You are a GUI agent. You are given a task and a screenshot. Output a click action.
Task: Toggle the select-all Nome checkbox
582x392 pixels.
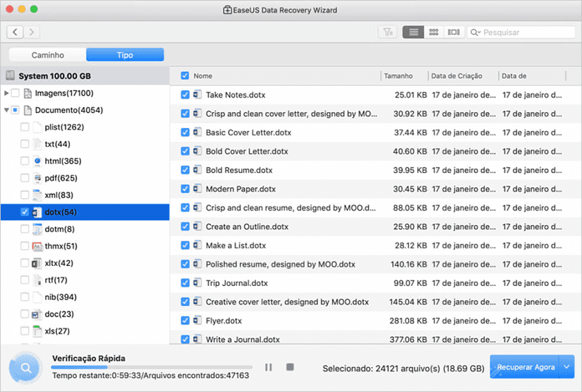[x=185, y=75]
